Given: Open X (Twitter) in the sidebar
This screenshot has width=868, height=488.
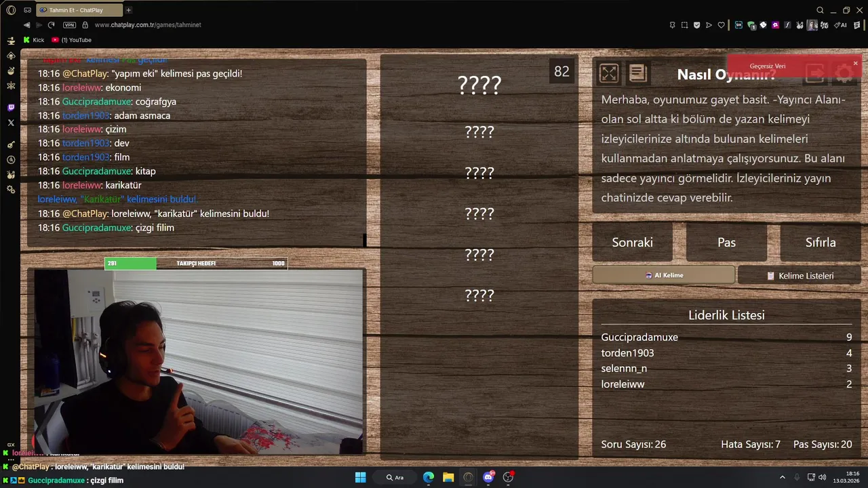Looking at the screenshot, I should tap(11, 123).
